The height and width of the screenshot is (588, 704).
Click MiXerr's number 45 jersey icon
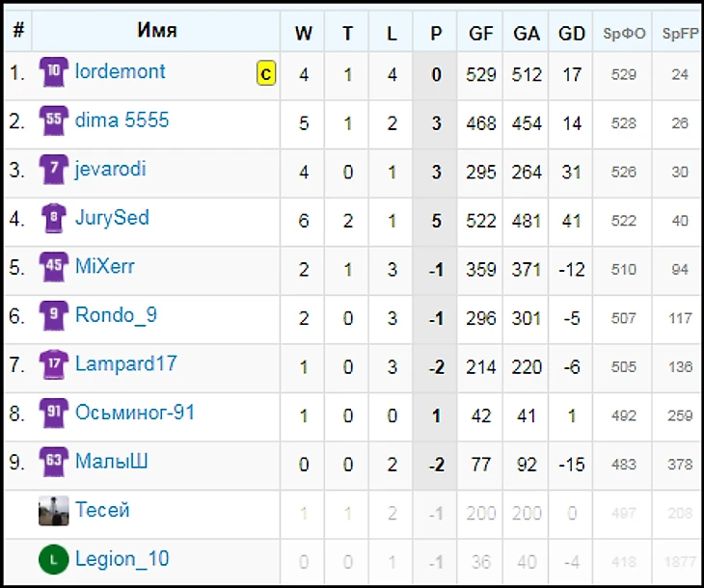pos(54,267)
